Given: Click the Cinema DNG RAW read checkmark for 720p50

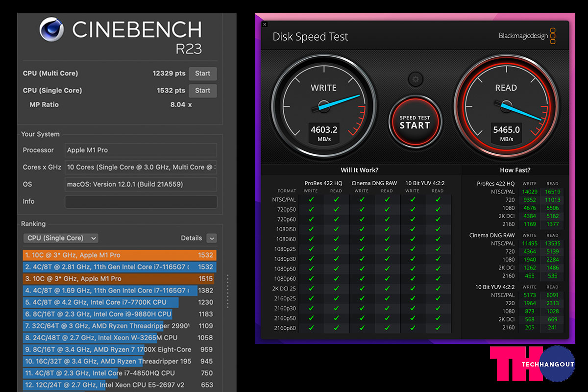Looking at the screenshot, I should coord(387,210).
